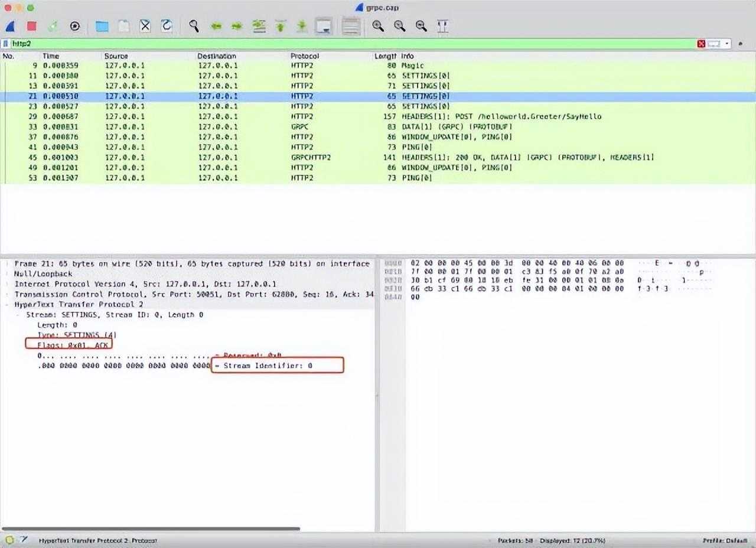Screen dimensions: 756x548
Task: Zoom in on the main window text
Action: coord(378,26)
